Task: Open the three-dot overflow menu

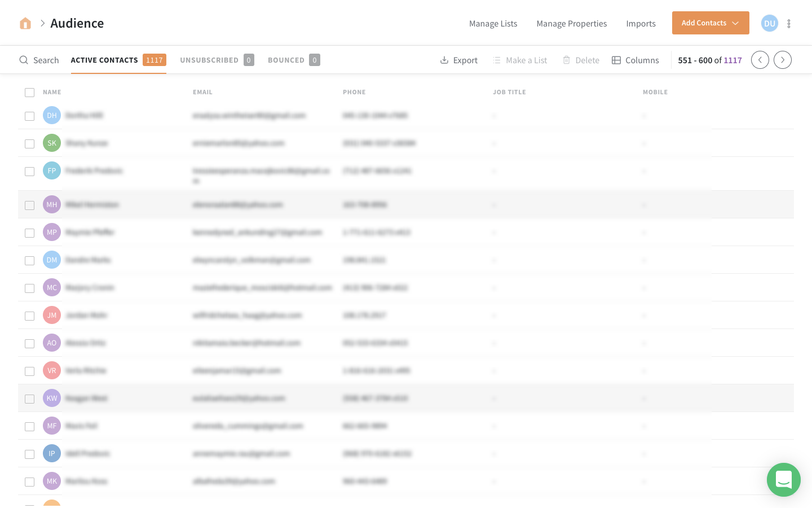Action: pos(789,23)
